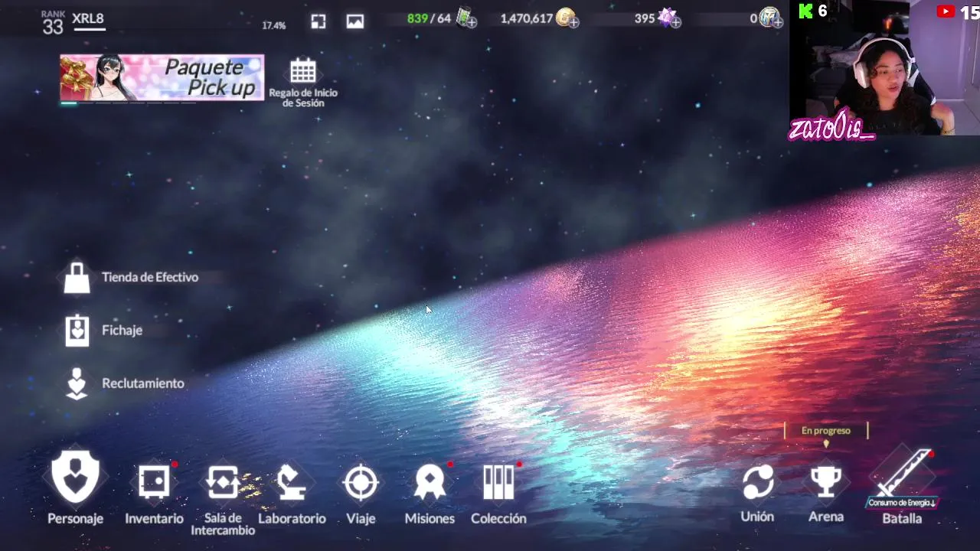
Task: Start Batalla with the sword icon
Action: [903, 474]
